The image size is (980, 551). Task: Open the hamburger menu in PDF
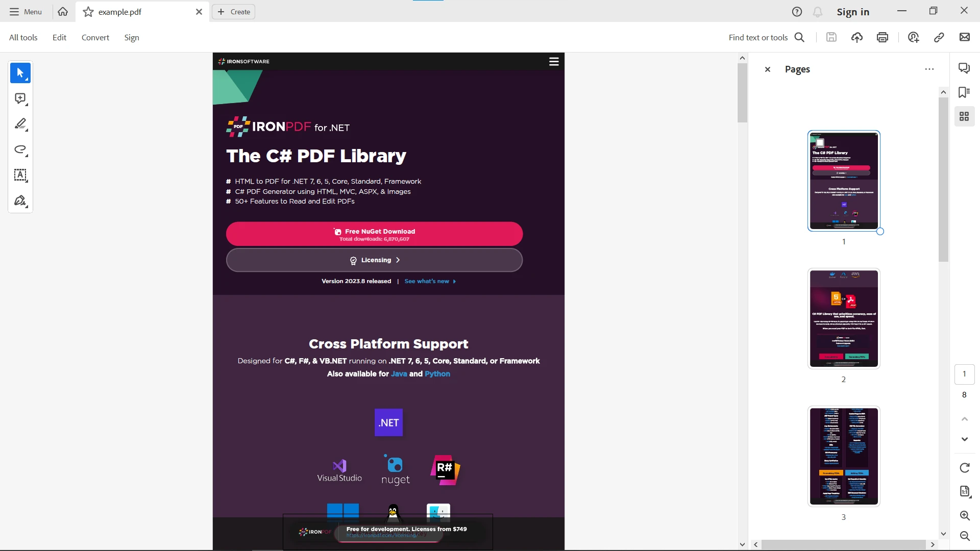pyautogui.click(x=554, y=61)
